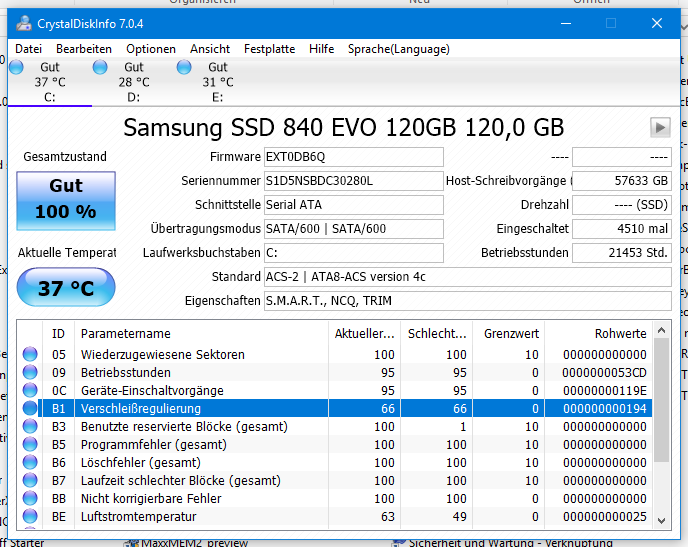Select the C: drive tab
Image resolution: width=688 pixels, height=547 pixels.
point(50,82)
